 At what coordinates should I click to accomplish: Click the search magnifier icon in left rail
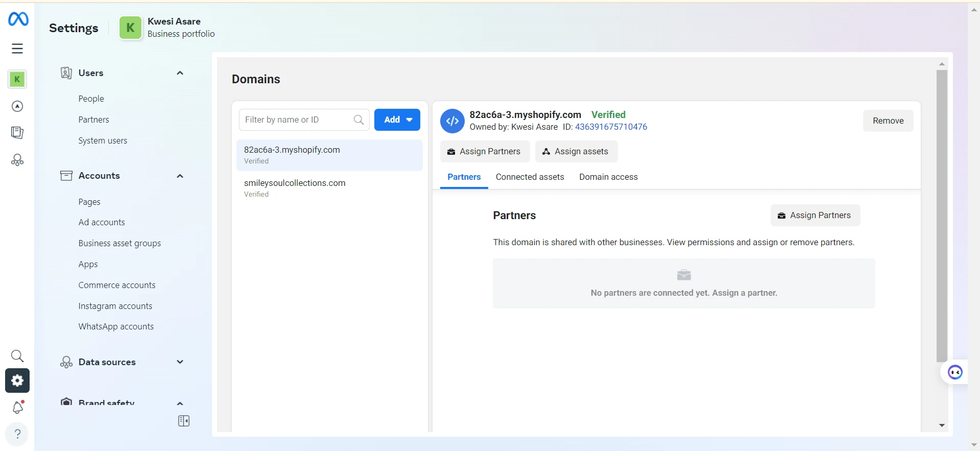17,356
